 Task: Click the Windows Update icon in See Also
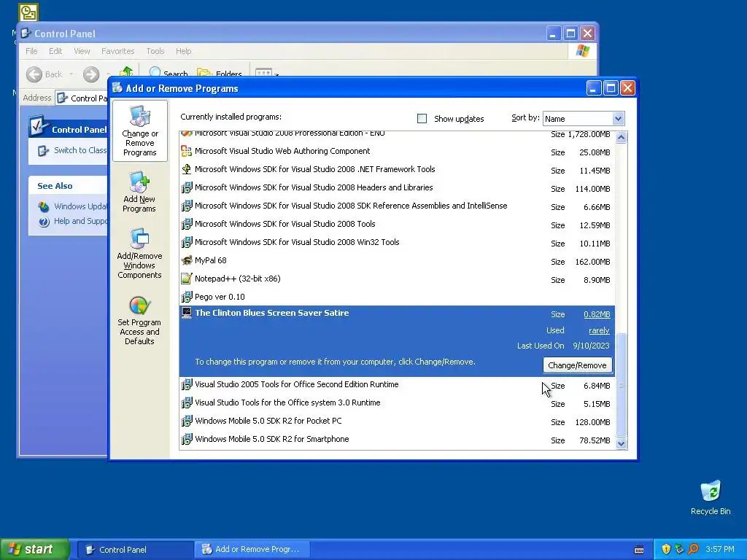[44, 206]
